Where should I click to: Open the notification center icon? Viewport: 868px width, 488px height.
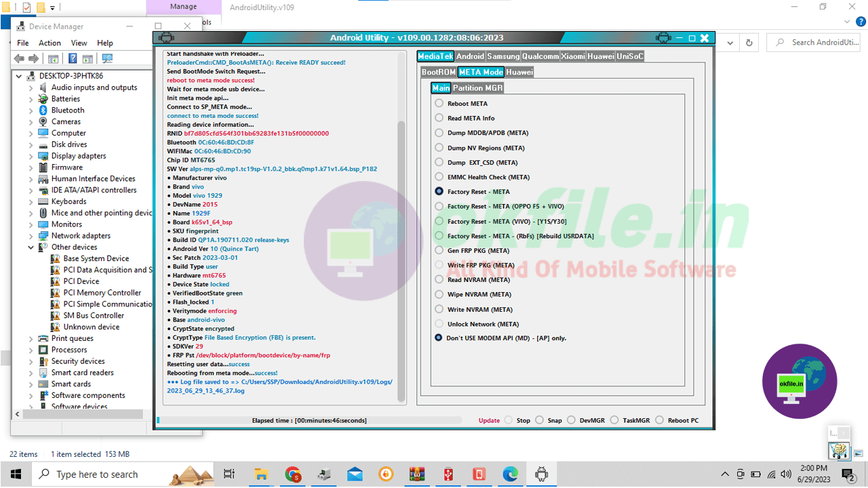(x=848, y=474)
